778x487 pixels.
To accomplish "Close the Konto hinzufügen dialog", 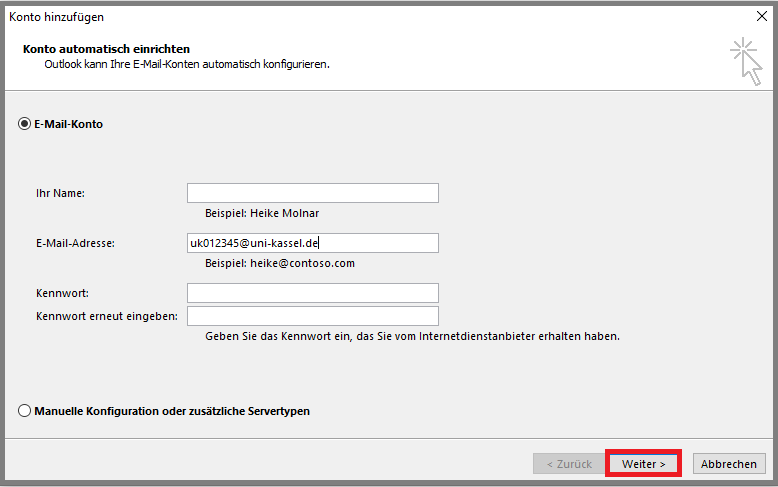I will [762, 16].
